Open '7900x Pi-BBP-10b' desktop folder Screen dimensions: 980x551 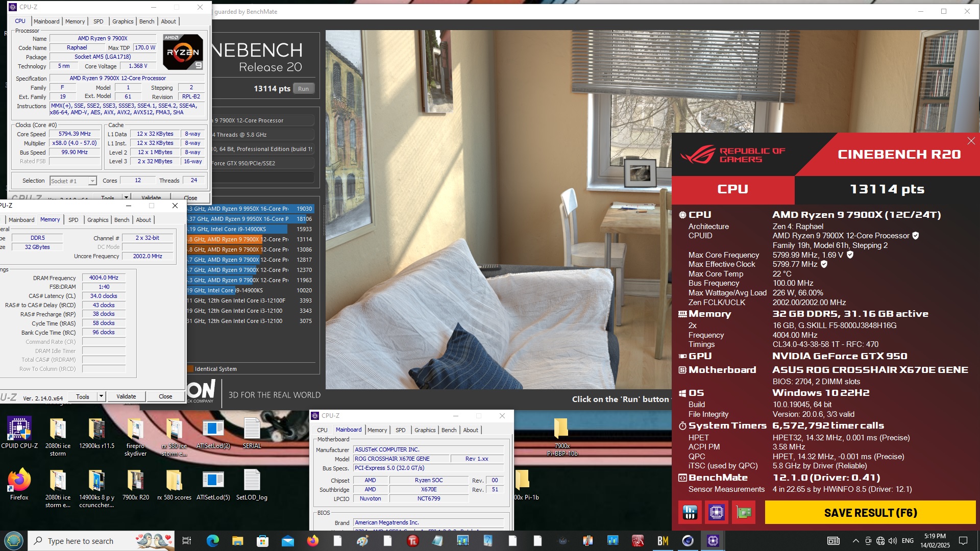click(562, 437)
